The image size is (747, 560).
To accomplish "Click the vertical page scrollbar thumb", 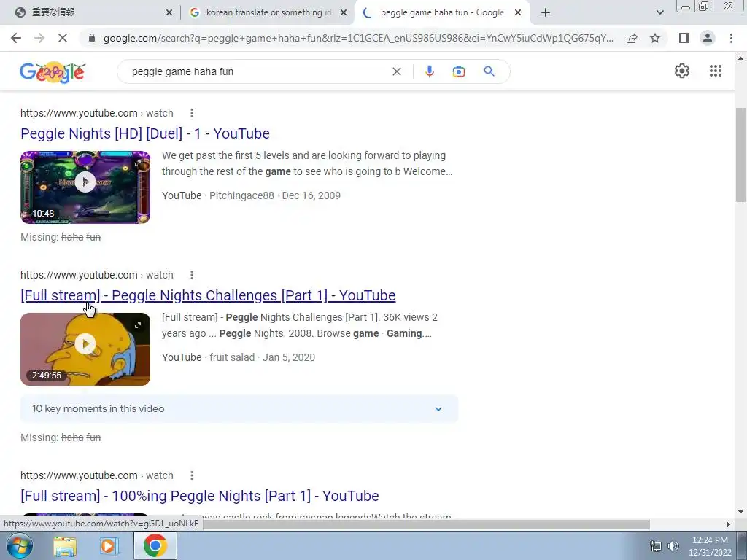I will point(740,155).
